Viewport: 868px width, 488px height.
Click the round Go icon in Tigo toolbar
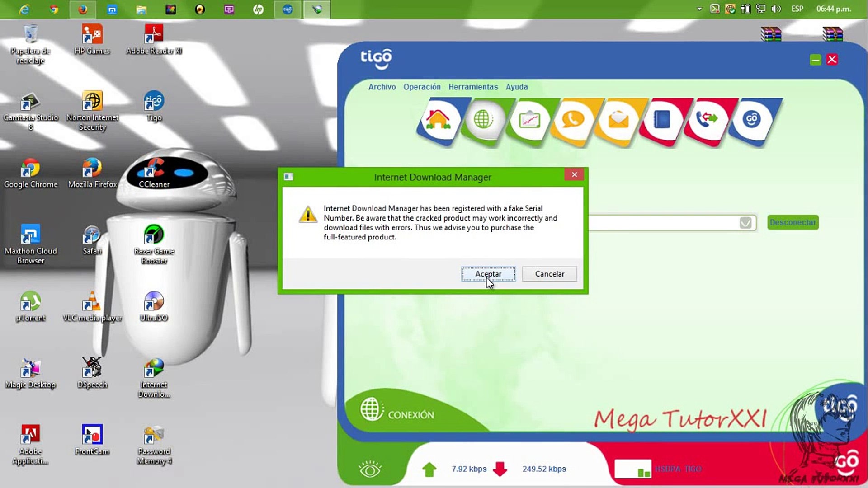tap(751, 120)
